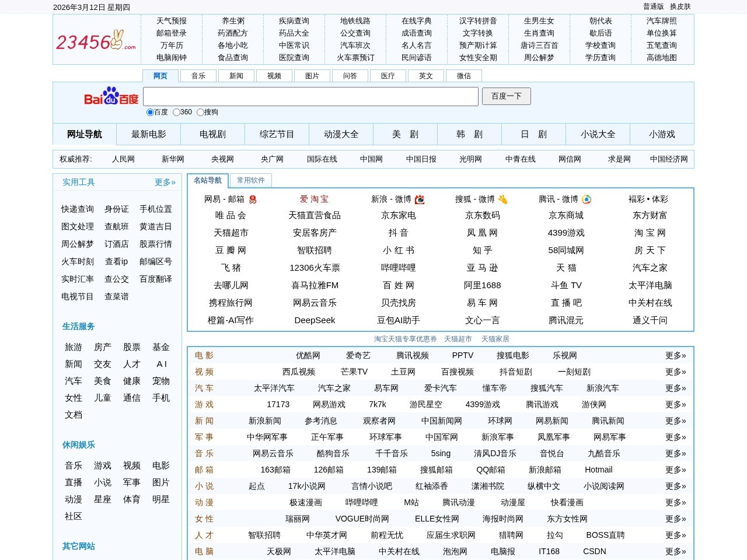Open the 淘宝天猫专享优惠券 link

click(406, 338)
